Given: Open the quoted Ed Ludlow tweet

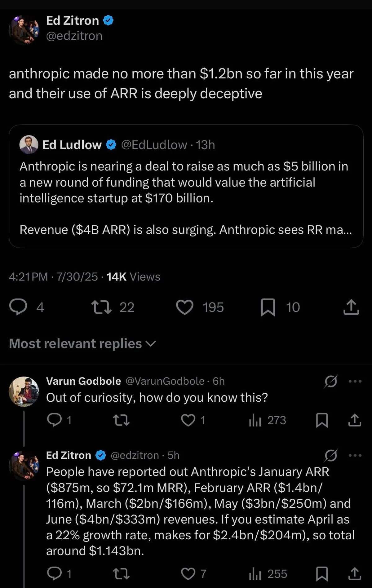Looking at the screenshot, I should [x=186, y=186].
